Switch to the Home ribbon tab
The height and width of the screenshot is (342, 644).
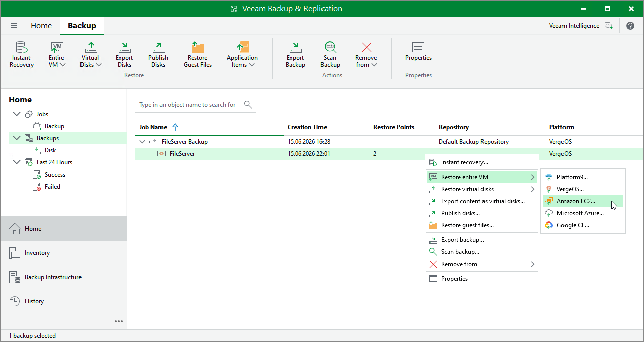[41, 26]
